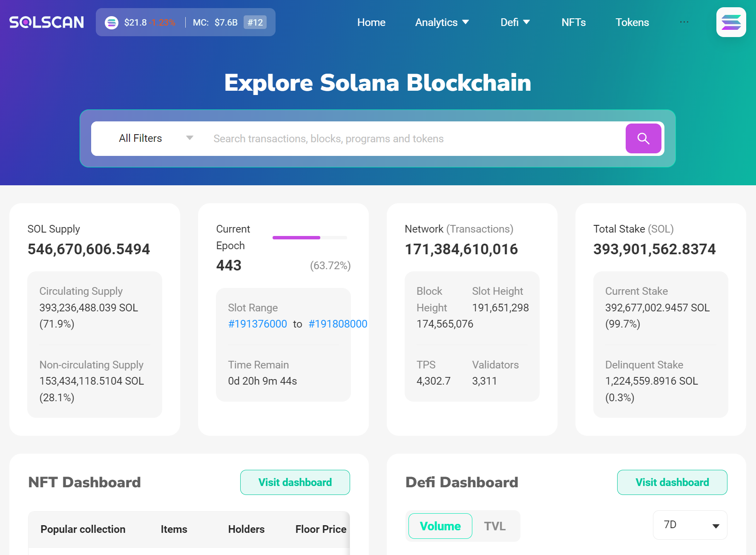This screenshot has width=756, height=555.
Task: Click the network transactions count 171,384,610,016
Action: tap(461, 249)
